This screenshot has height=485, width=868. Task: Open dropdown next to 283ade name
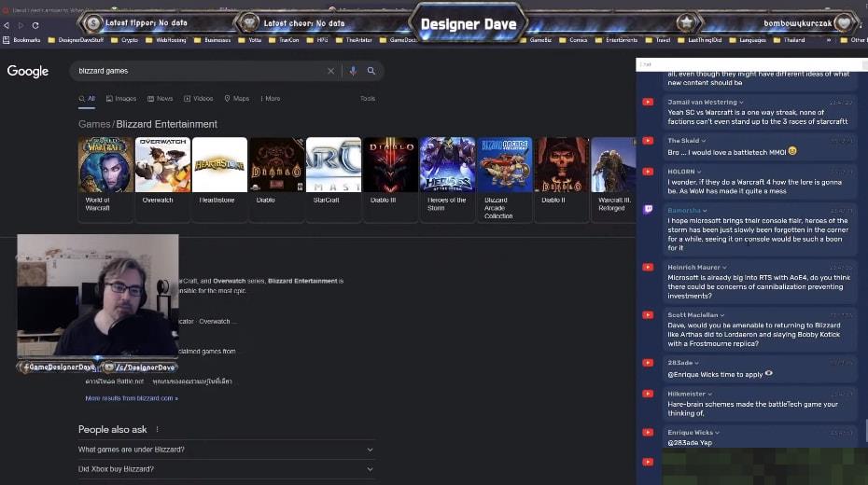pos(696,364)
